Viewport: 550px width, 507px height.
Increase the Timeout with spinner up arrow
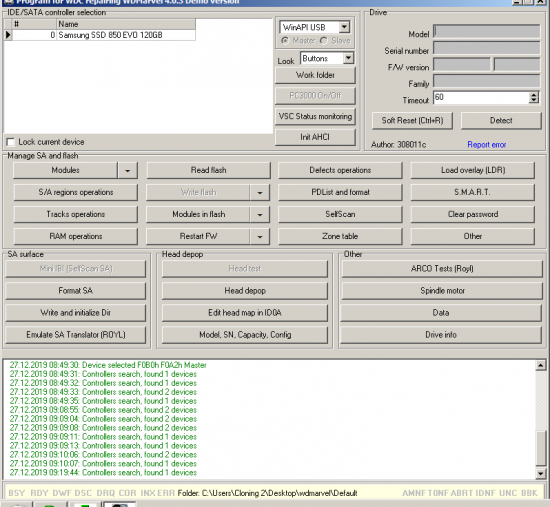[534, 94]
